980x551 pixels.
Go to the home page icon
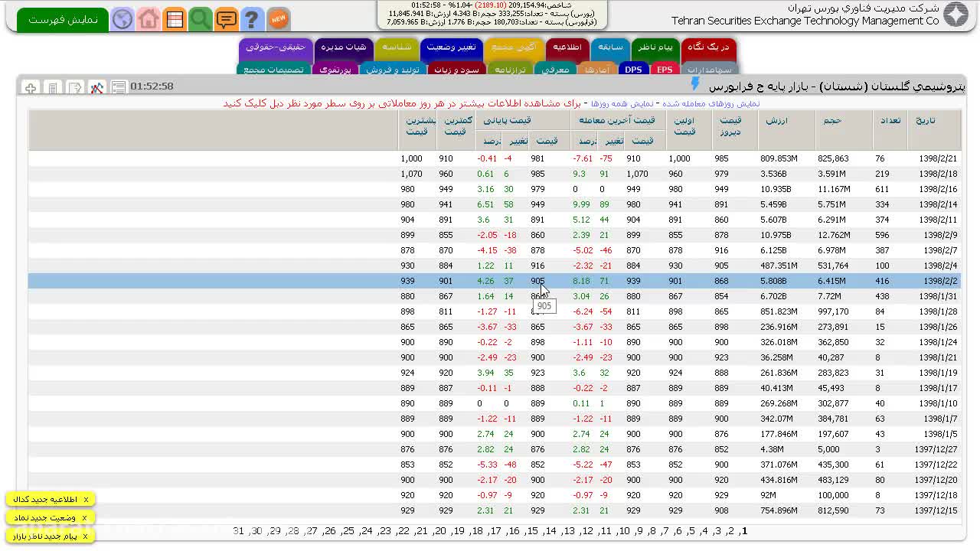149,19
